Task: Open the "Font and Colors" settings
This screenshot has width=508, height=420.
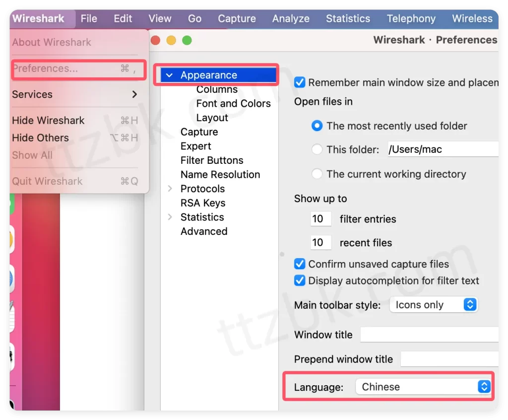Action: 233,104
